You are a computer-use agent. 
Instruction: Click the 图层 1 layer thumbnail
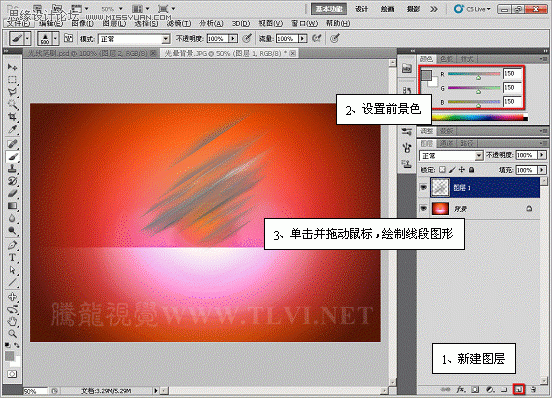(440, 188)
